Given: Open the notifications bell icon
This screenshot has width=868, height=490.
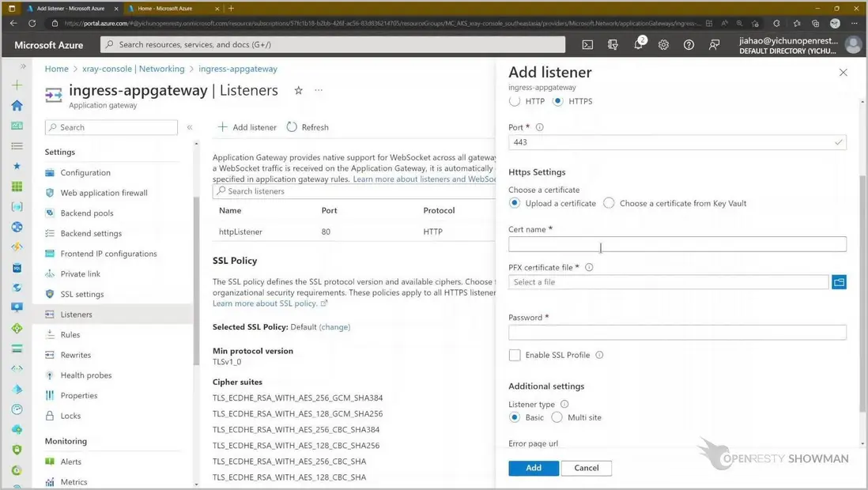Looking at the screenshot, I should 638,45.
